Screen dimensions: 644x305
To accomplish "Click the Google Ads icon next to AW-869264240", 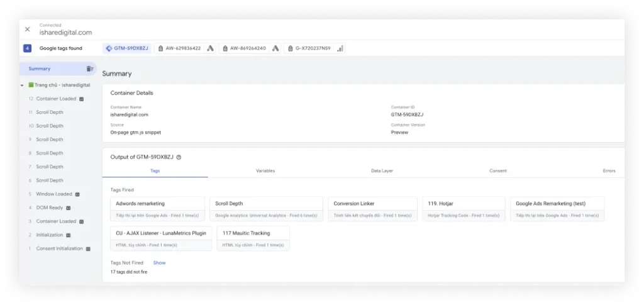I will (x=275, y=48).
